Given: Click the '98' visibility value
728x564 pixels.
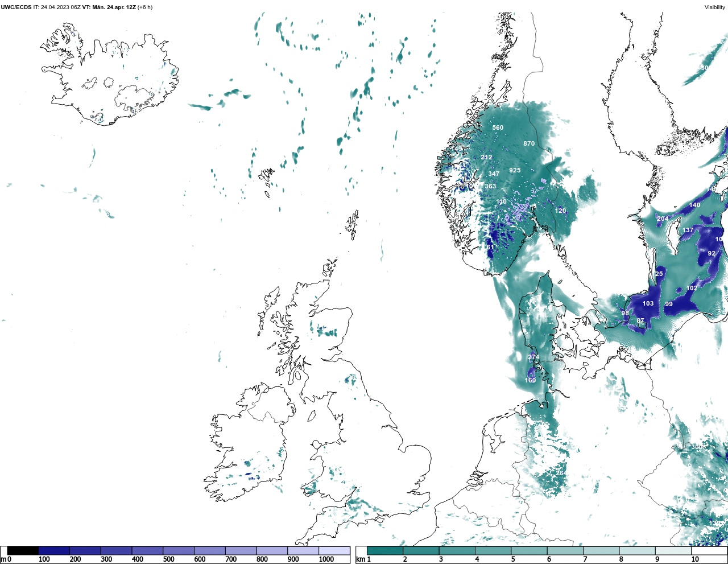Looking at the screenshot, I should pyautogui.click(x=625, y=313).
